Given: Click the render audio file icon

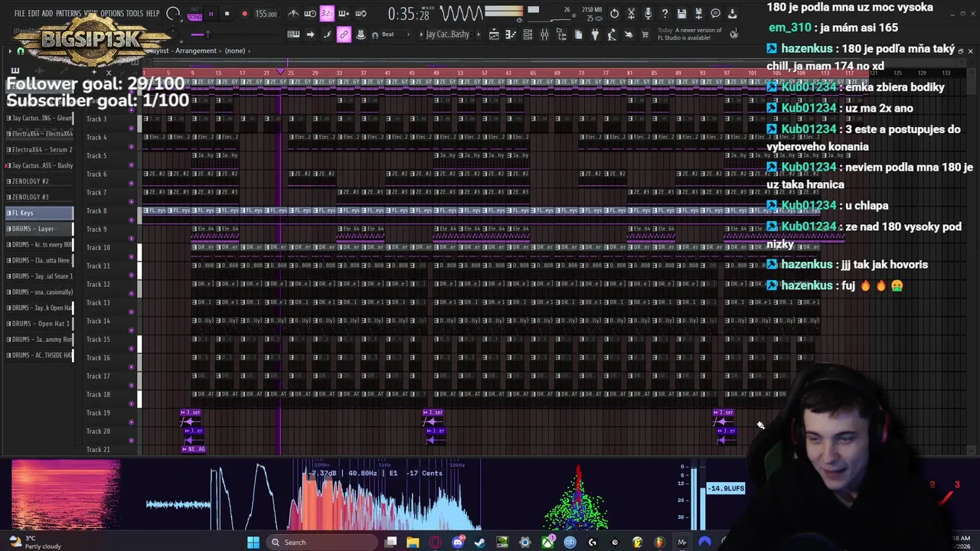Looking at the screenshot, I should tap(698, 14).
